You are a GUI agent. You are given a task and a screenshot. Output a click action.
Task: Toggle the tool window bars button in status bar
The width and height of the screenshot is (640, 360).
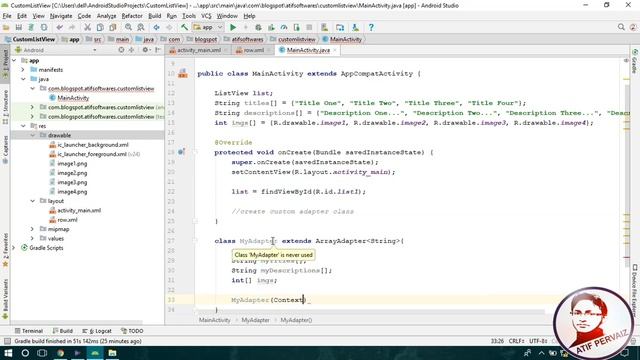pos(7,341)
